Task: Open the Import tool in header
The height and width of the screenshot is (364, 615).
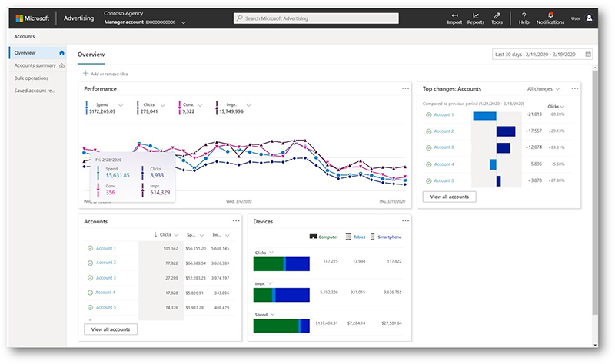Action: [x=454, y=18]
